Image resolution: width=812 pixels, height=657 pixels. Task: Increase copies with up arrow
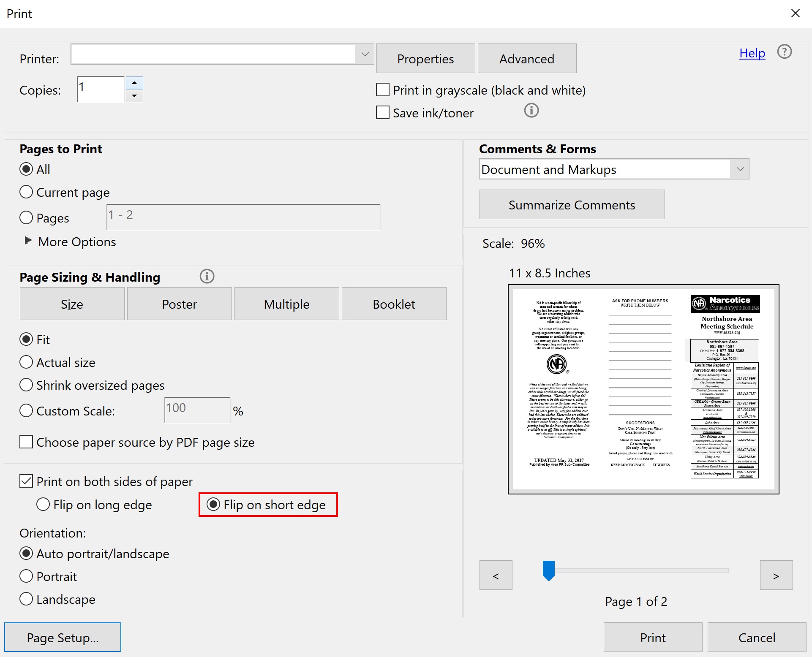point(134,83)
